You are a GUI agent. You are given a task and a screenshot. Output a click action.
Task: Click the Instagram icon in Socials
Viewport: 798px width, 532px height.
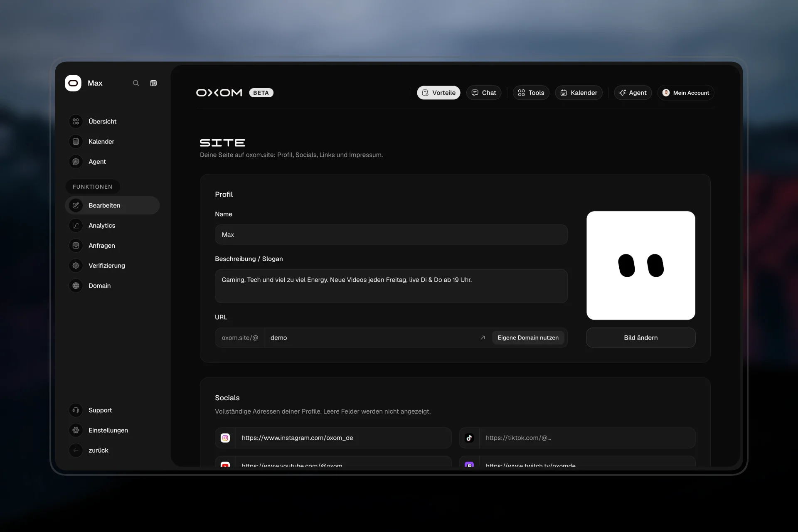(225, 438)
